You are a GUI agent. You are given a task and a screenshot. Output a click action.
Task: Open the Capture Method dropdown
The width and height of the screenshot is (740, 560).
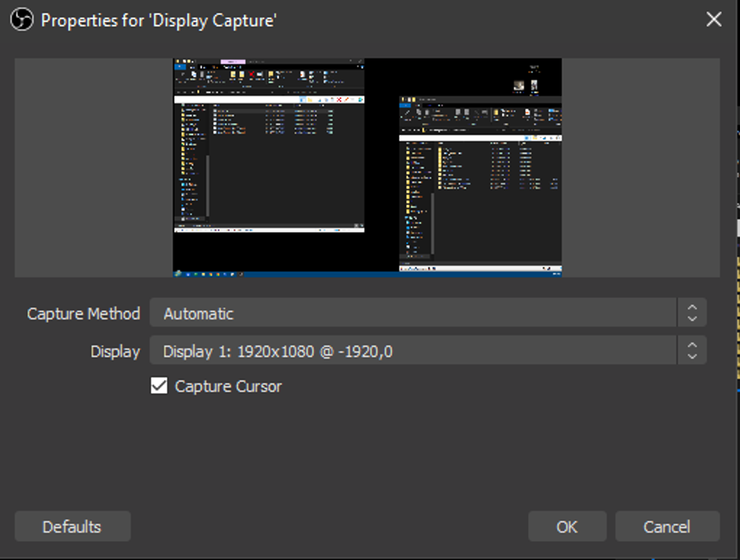428,313
